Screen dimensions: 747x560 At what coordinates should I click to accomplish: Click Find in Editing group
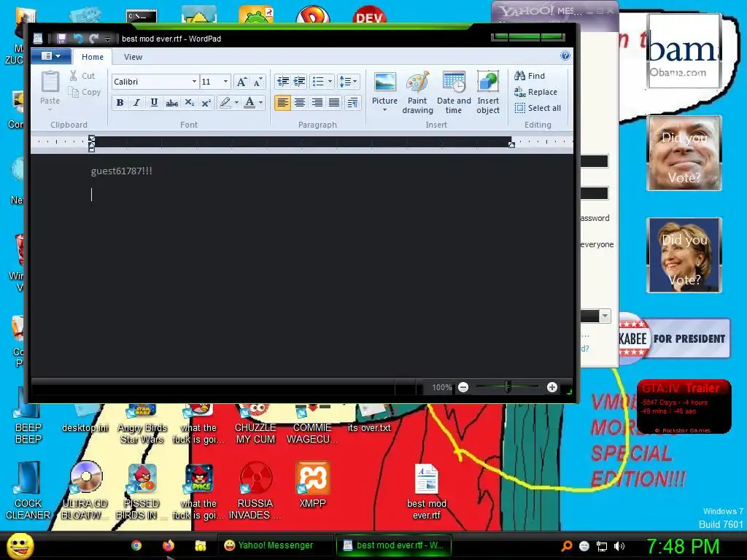(530, 76)
